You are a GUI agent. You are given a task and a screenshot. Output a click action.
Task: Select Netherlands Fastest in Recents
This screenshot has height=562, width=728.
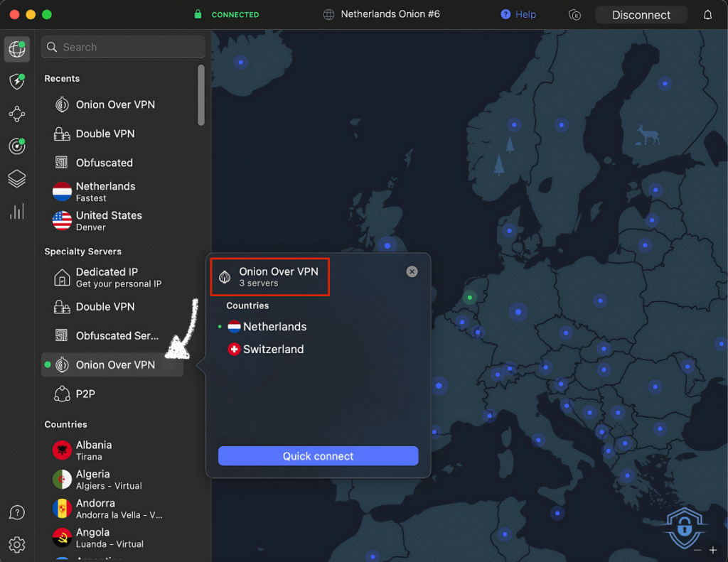point(112,192)
